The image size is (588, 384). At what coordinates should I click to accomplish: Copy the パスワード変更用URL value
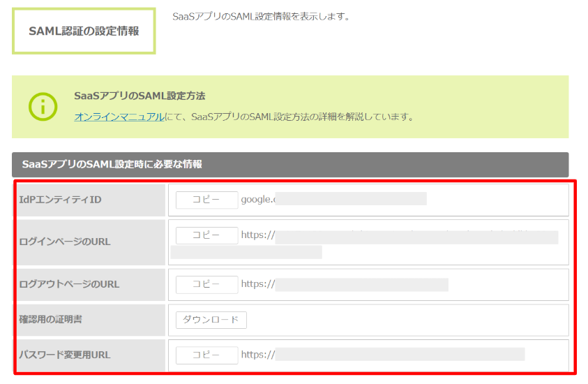206,355
